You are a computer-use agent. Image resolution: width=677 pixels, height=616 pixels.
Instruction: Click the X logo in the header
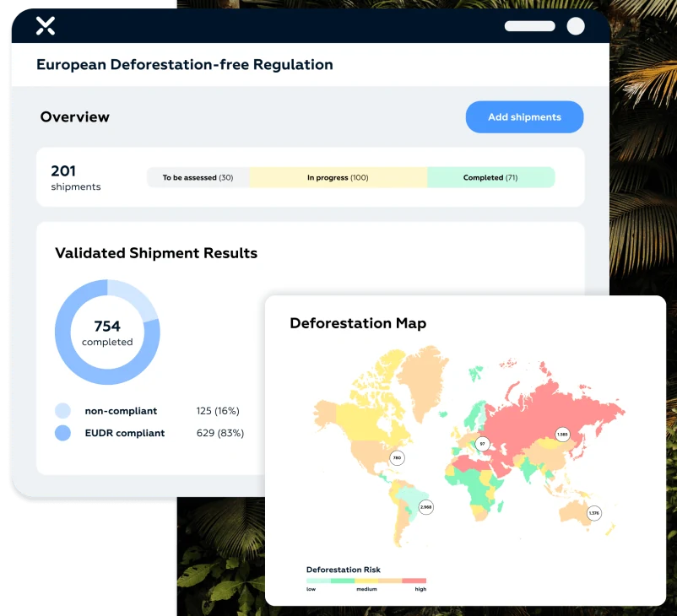pyautogui.click(x=46, y=26)
